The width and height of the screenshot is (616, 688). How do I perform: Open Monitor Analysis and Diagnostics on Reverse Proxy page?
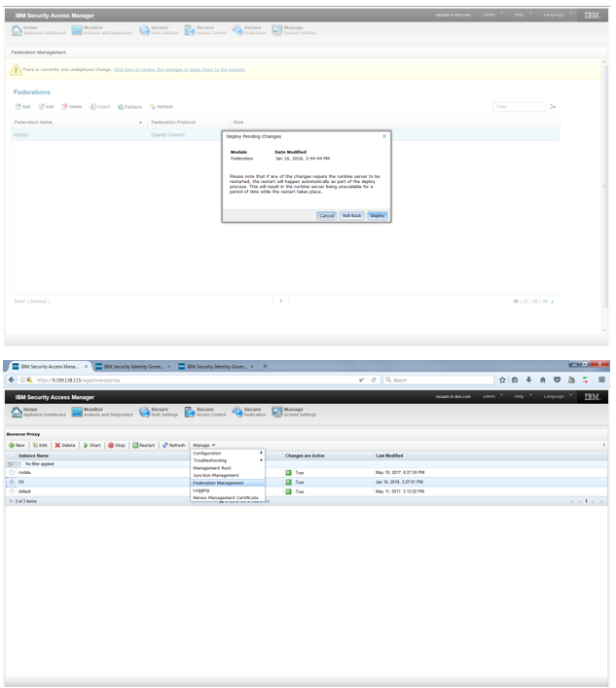click(x=102, y=412)
